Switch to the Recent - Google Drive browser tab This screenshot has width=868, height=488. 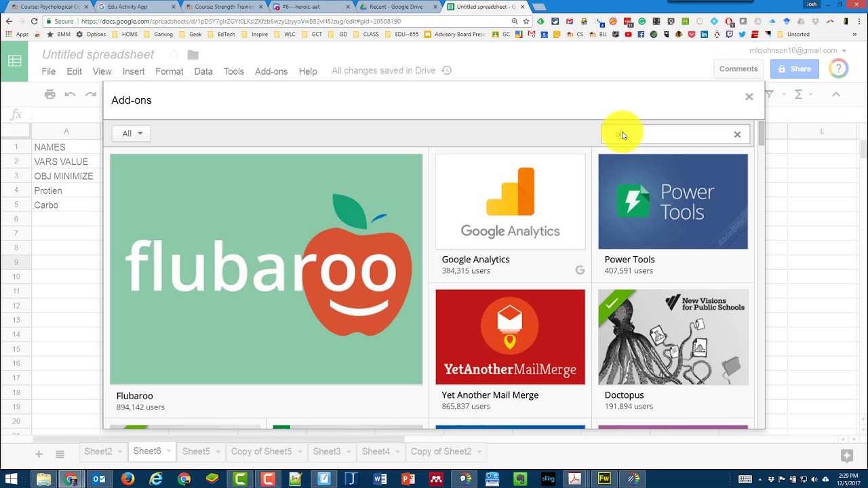(x=397, y=7)
